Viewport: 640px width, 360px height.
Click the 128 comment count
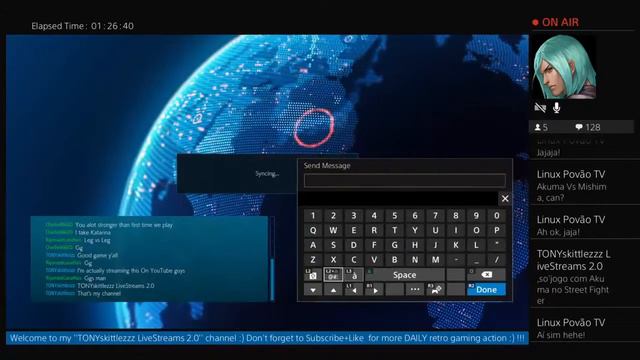click(x=593, y=127)
